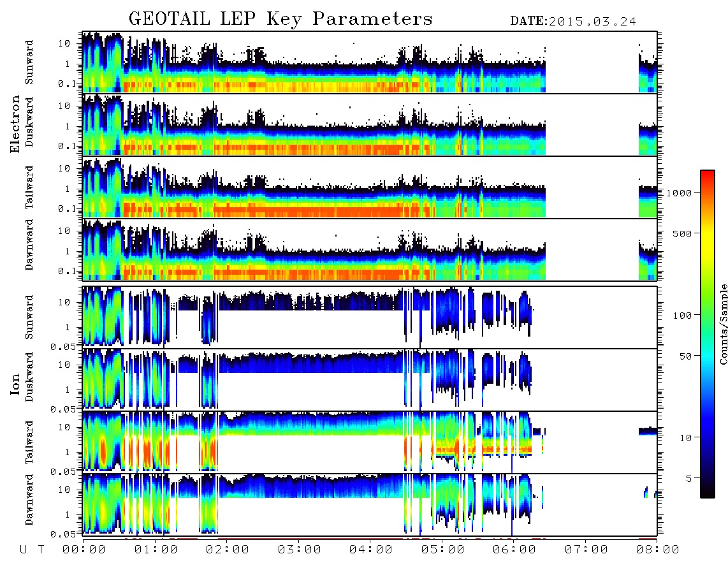Screen dimensions: 728x561
Task: Click the Electron Duskward spectrogram panel
Action: click(370, 124)
